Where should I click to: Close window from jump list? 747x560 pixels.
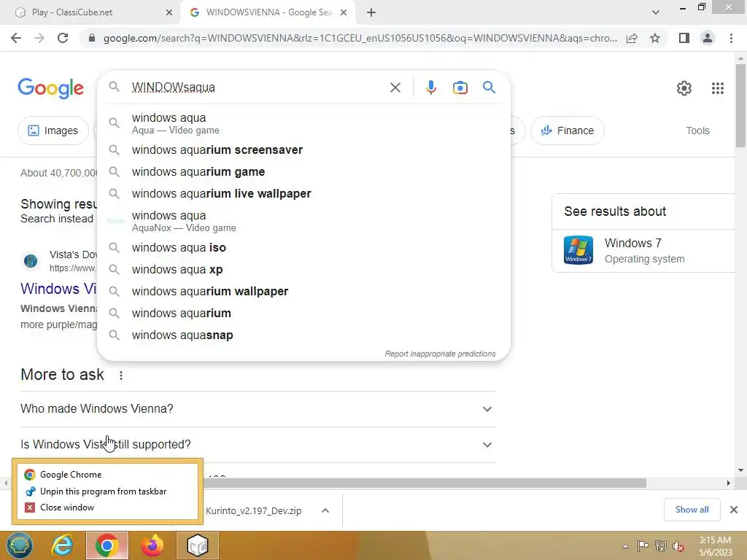point(107,507)
